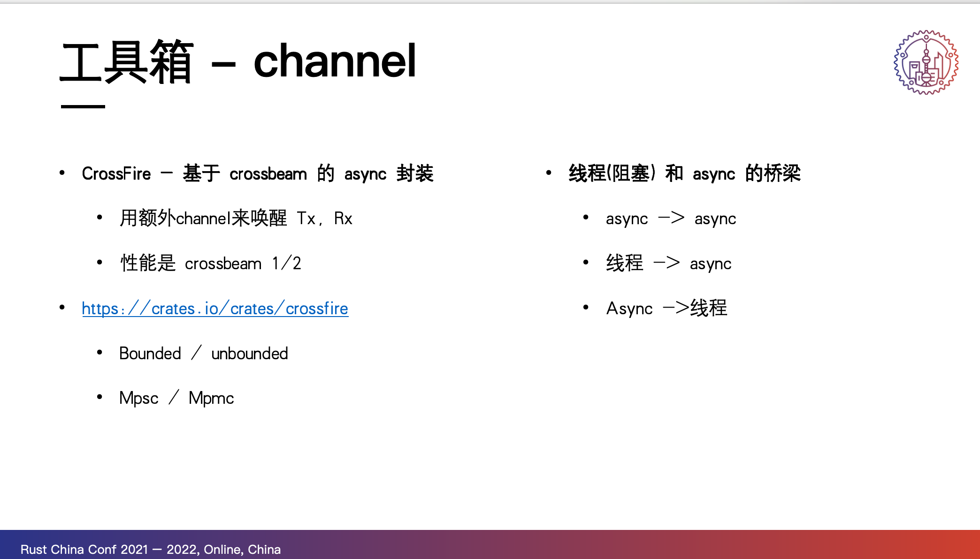Open the crates.io crossfire link
Viewport: 980px width, 559px height.
coord(214,309)
